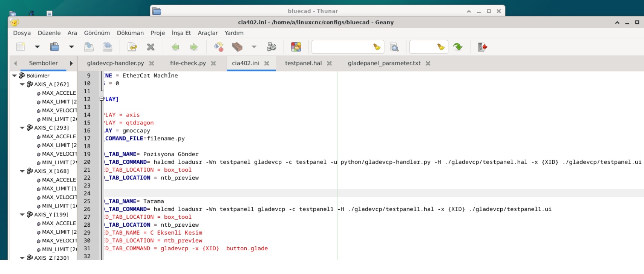The image size is (644, 274).
Task: Select MAX_ACCELE under AXIS_A
Action: tap(59, 93)
